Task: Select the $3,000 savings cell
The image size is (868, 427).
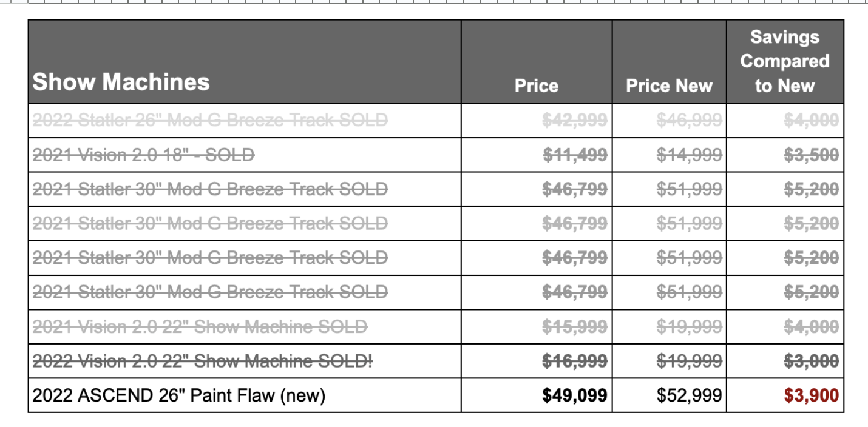Action: (x=811, y=361)
